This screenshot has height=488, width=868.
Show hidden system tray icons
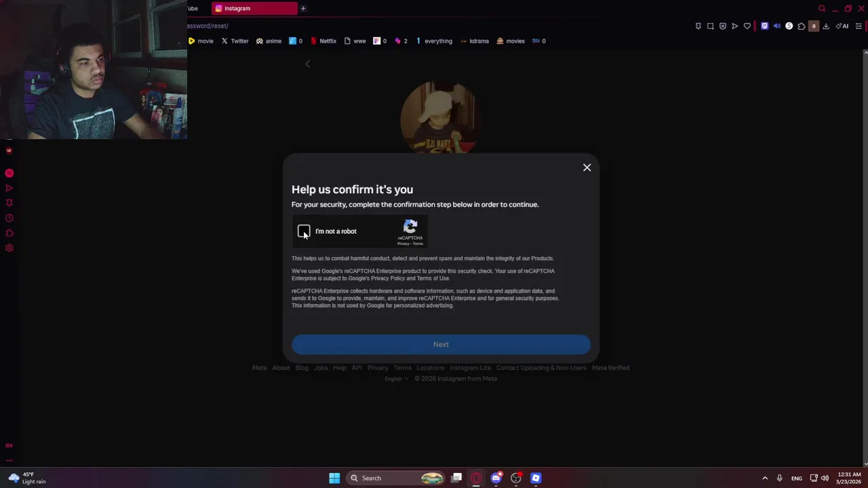click(765, 478)
